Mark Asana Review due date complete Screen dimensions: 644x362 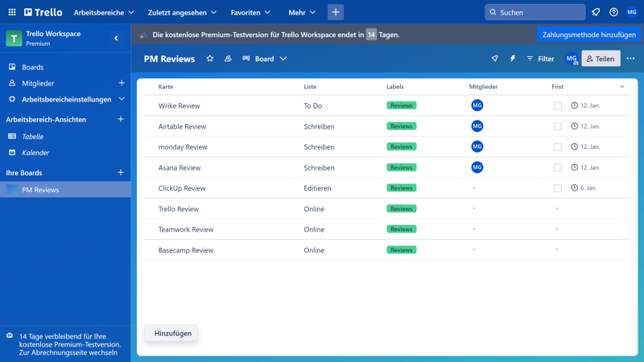pos(557,167)
